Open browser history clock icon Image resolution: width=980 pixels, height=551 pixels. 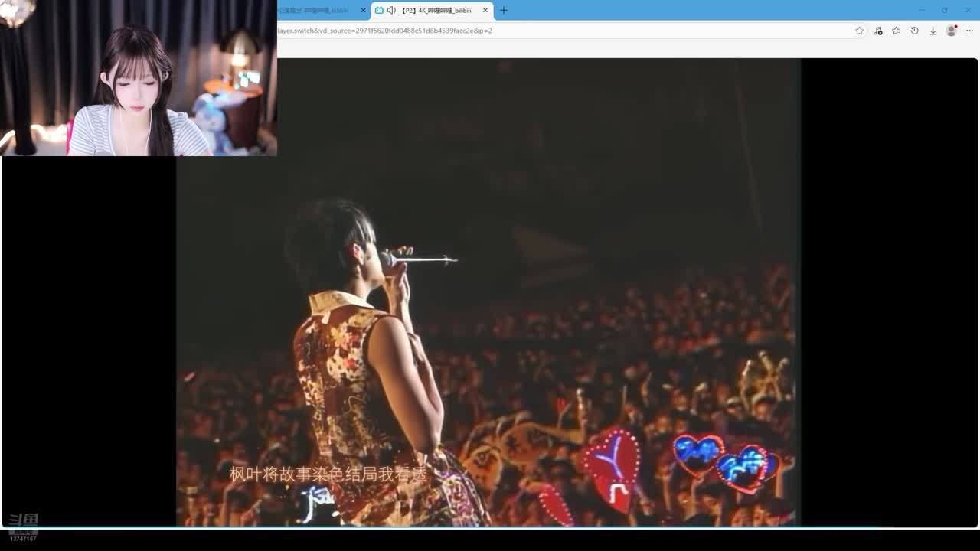pos(914,31)
